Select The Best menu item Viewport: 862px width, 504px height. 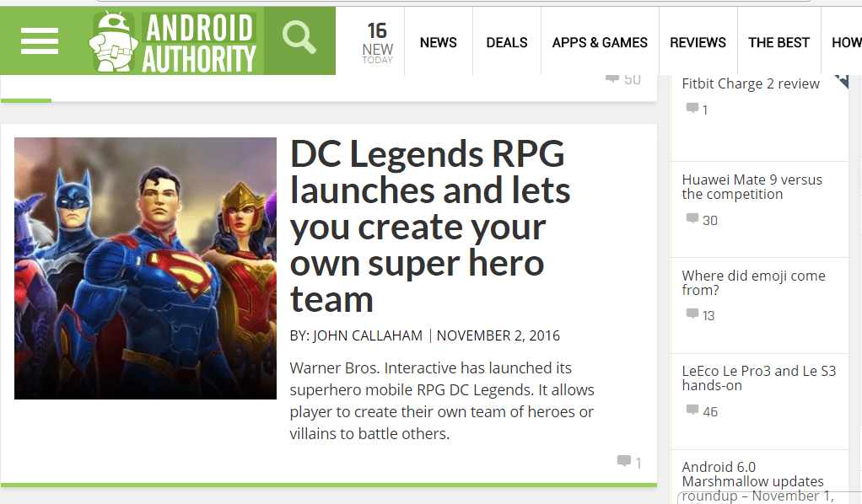point(778,42)
